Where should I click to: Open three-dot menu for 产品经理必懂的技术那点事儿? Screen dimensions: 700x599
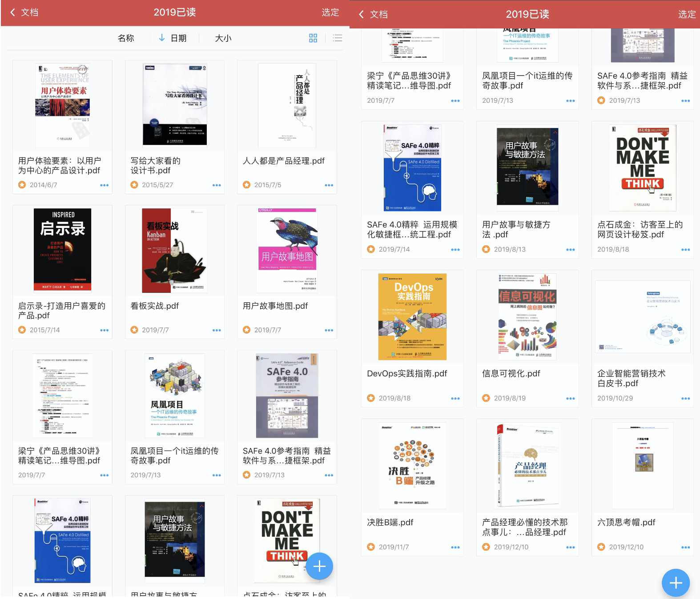[x=571, y=547]
